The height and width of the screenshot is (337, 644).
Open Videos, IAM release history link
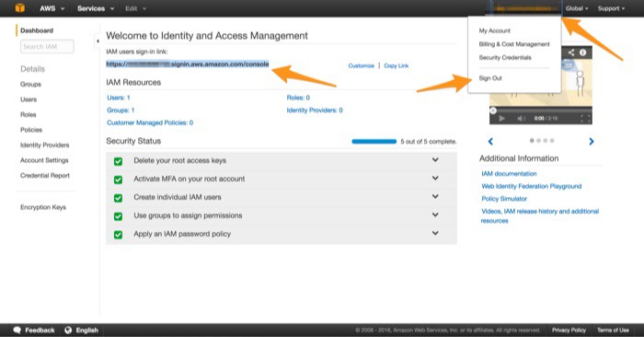click(540, 215)
